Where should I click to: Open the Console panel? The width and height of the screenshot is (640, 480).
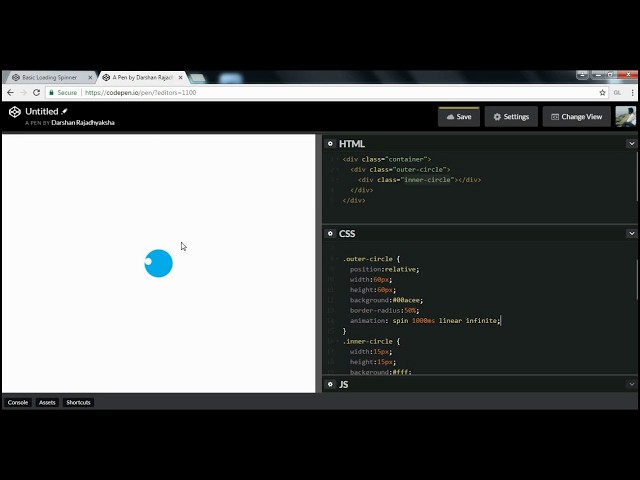pyautogui.click(x=18, y=402)
